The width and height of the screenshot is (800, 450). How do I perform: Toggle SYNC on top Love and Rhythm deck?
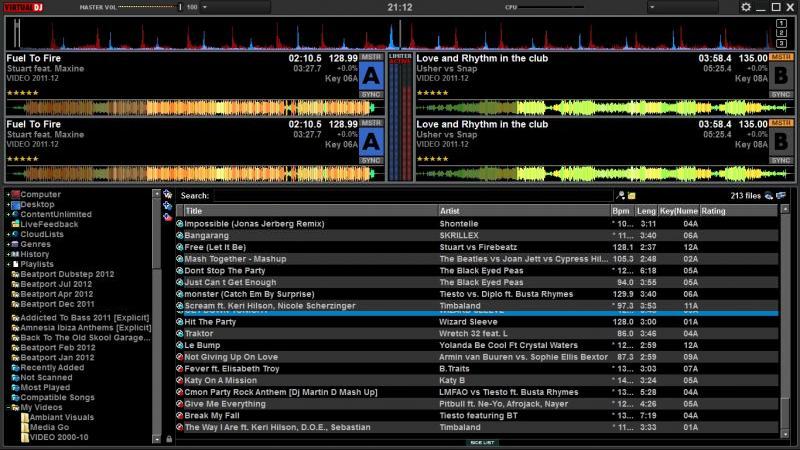tap(781, 94)
